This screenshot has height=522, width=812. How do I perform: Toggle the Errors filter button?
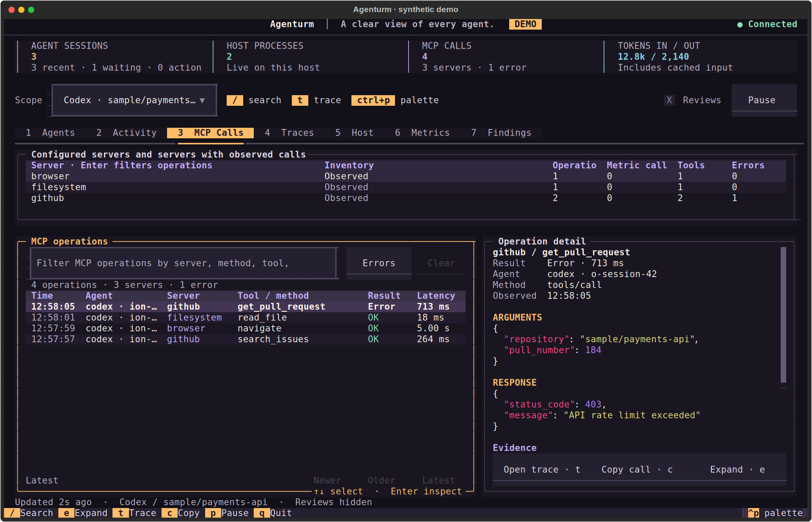(x=379, y=263)
